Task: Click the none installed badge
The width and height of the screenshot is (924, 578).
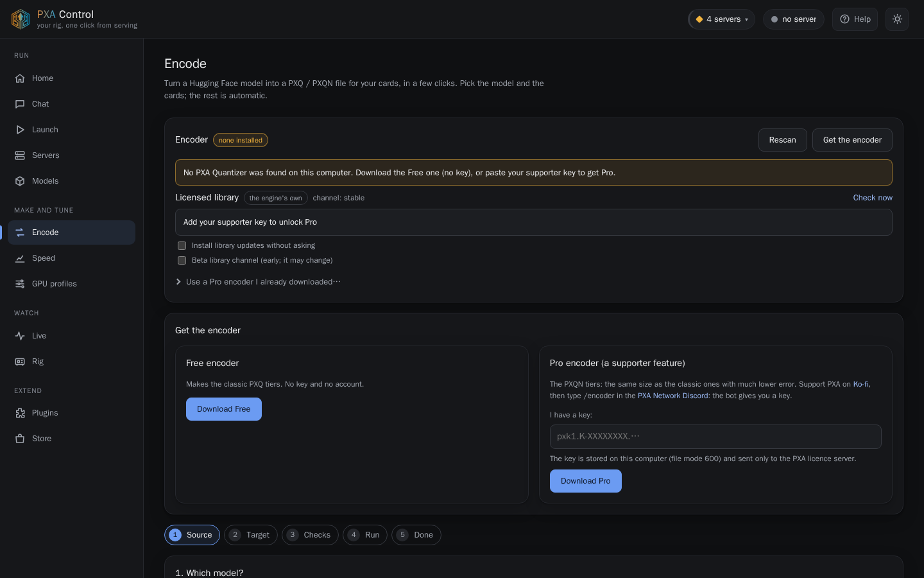Action: click(x=241, y=140)
